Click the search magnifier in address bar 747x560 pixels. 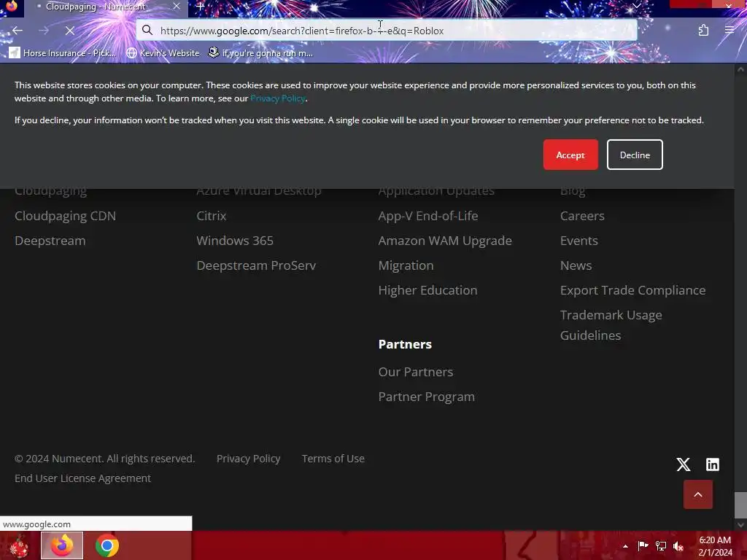pyautogui.click(x=147, y=31)
